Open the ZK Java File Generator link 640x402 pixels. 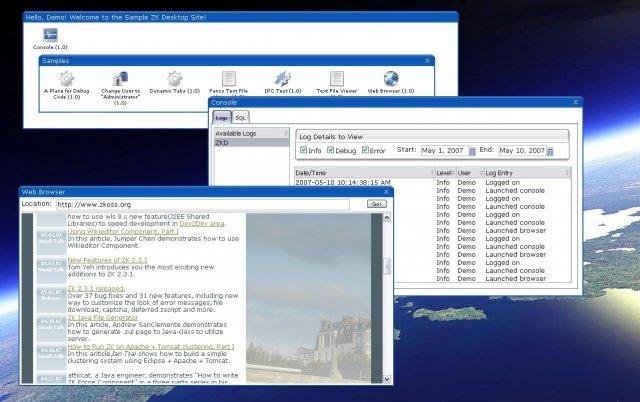103,317
